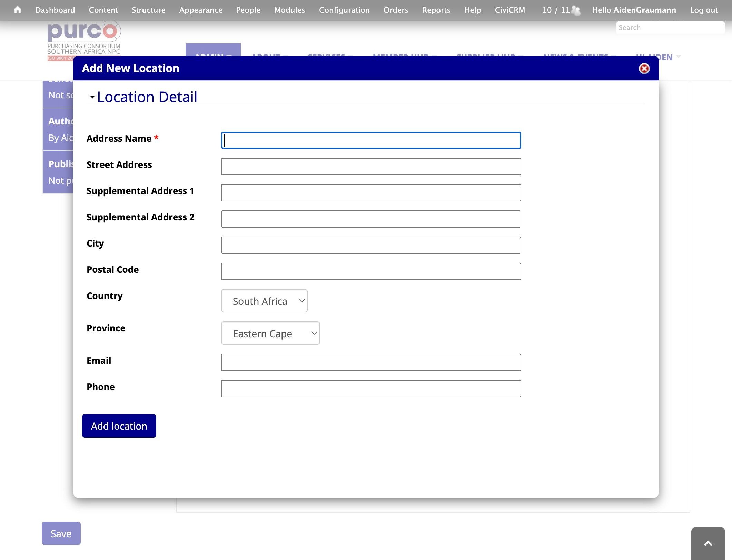
Task: Open the Reports admin menu
Action: tap(436, 10)
